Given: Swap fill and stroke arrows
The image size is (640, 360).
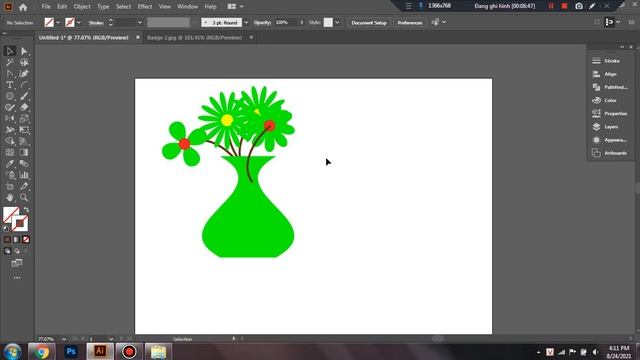Looking at the screenshot, I should click(x=26, y=210).
